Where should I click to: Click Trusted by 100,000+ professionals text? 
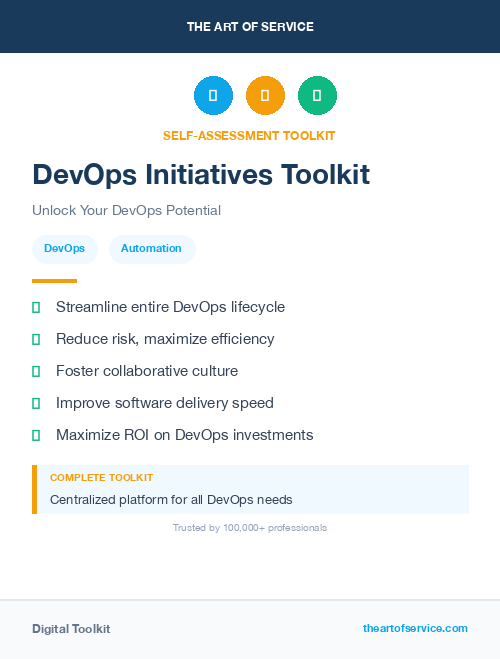coord(250,528)
